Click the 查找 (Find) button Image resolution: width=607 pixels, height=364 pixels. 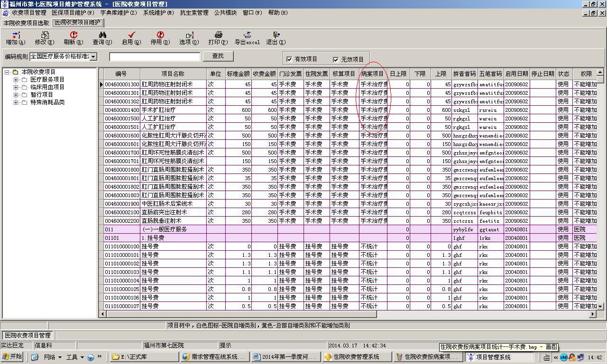pos(218,56)
